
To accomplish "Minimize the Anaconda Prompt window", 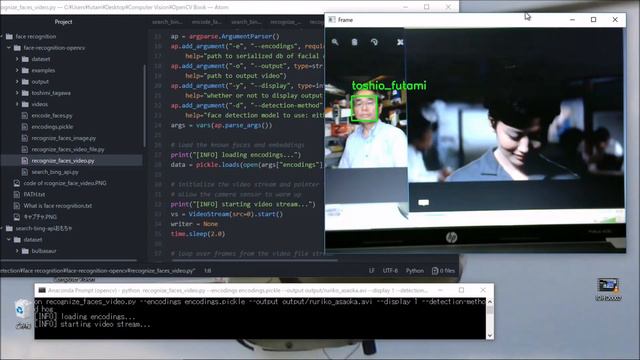I will 440,290.
